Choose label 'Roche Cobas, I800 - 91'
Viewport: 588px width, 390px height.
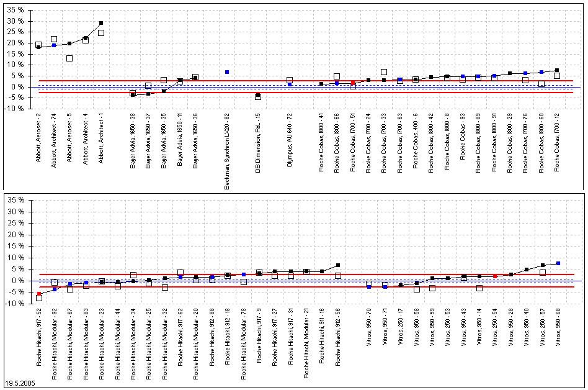tap(494, 142)
